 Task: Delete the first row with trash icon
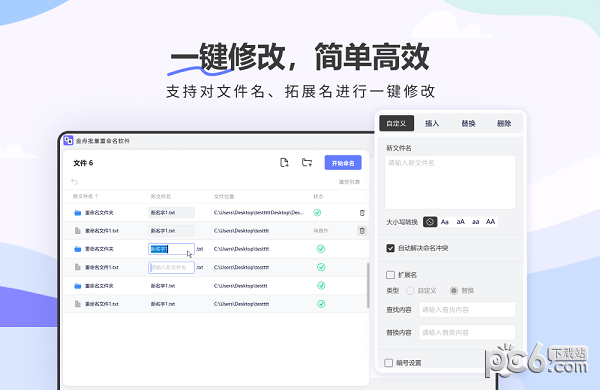tap(362, 213)
